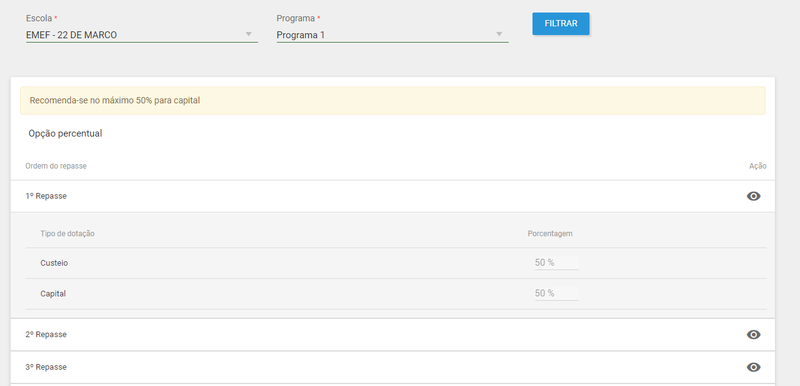Select the EMEF - 22 DE MARCO field

[x=142, y=35]
